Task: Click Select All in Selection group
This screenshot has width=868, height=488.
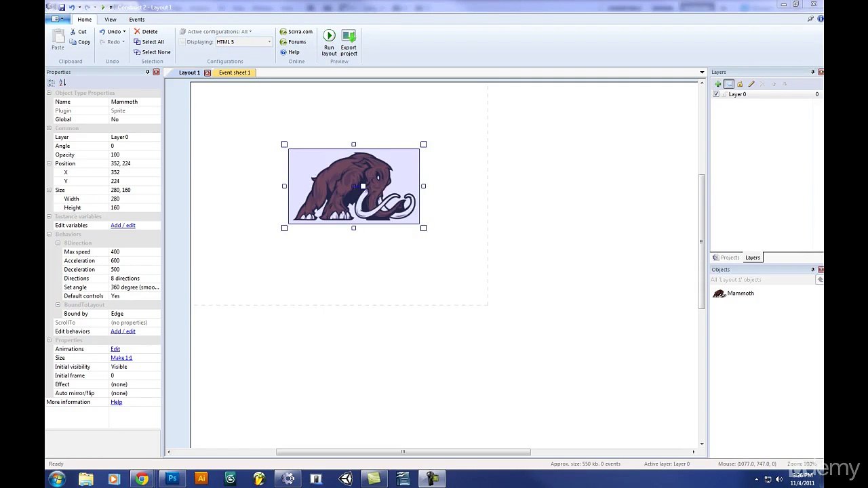Action: point(149,42)
